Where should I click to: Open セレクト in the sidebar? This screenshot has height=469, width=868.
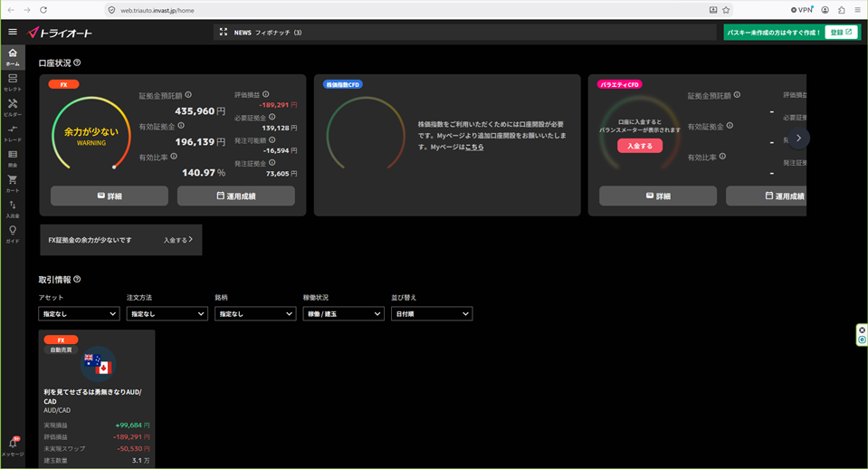(x=13, y=82)
